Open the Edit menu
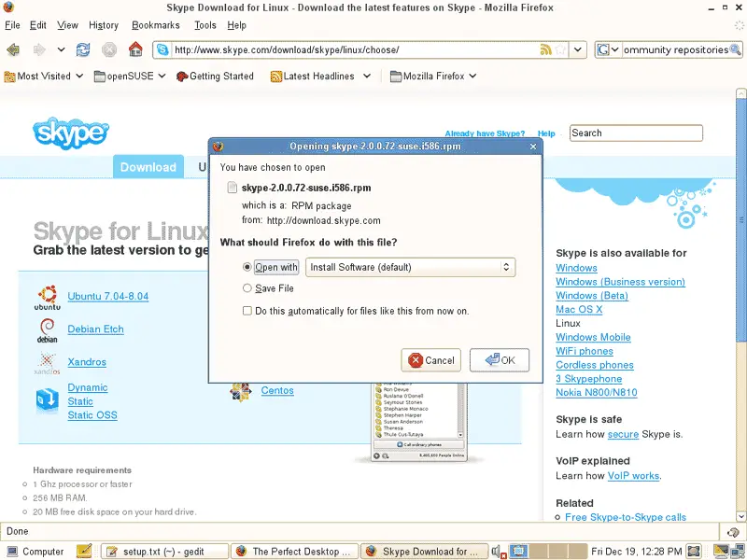 38,25
